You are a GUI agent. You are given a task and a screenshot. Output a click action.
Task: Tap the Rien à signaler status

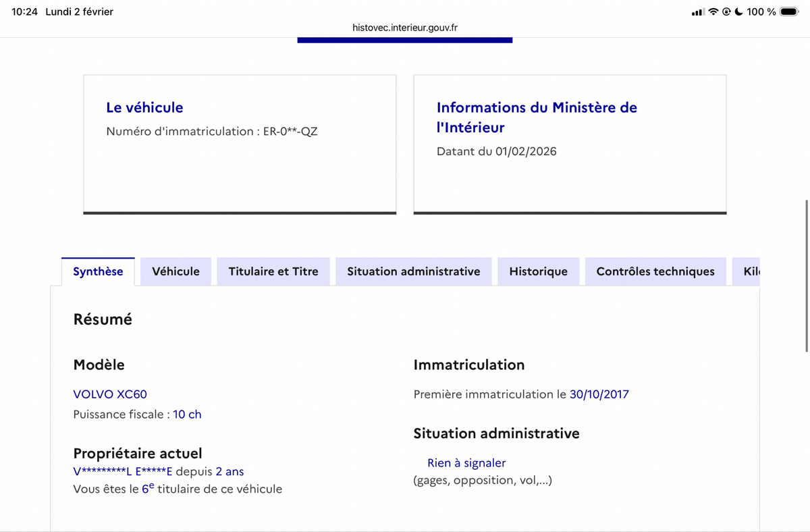466,463
